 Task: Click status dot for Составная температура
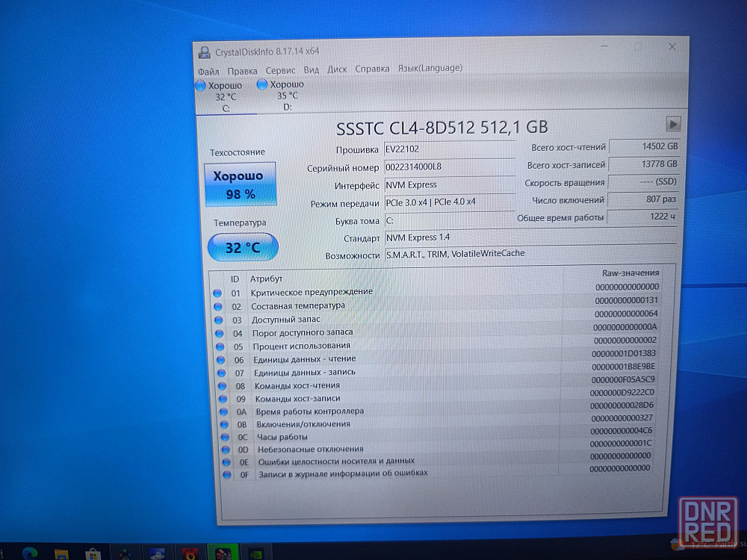[217, 307]
